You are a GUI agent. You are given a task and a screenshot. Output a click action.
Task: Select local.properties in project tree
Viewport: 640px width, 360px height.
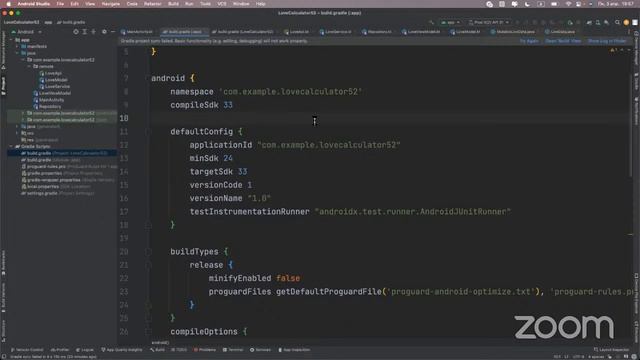(x=56, y=187)
